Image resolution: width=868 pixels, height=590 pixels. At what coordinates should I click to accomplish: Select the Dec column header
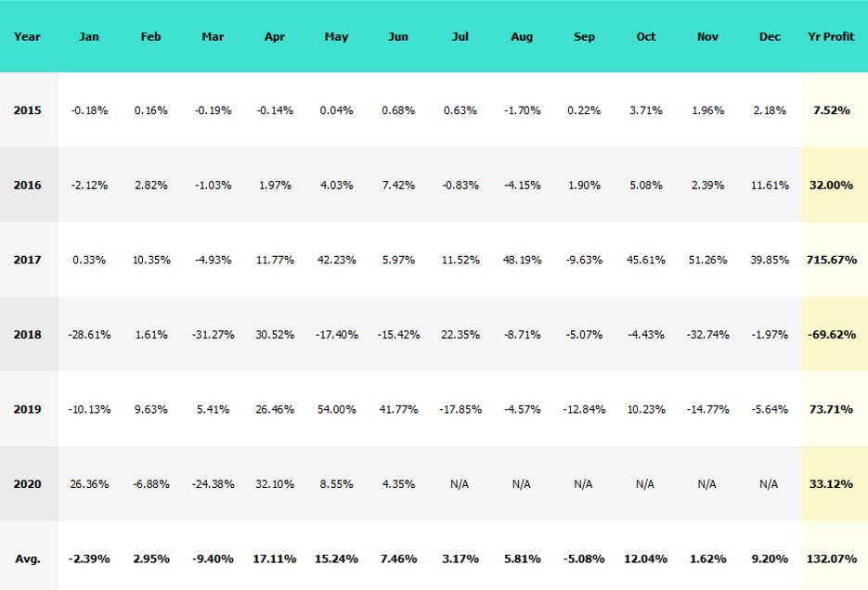pos(770,37)
